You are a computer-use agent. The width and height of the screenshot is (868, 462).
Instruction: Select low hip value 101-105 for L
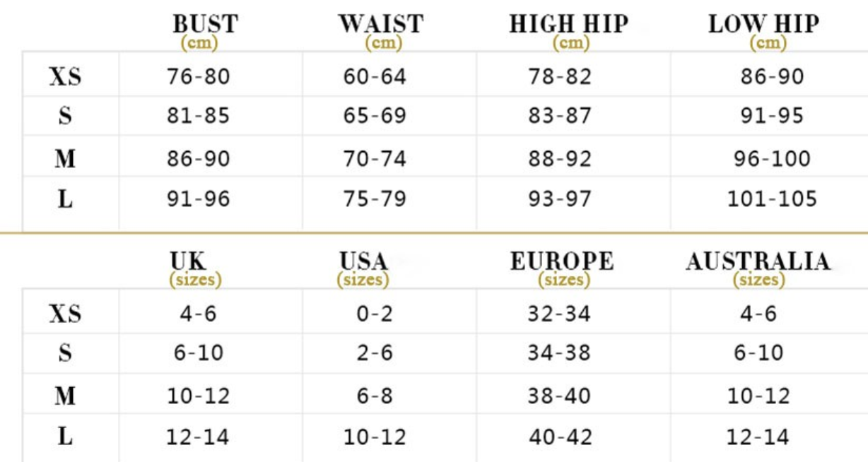tap(772, 199)
